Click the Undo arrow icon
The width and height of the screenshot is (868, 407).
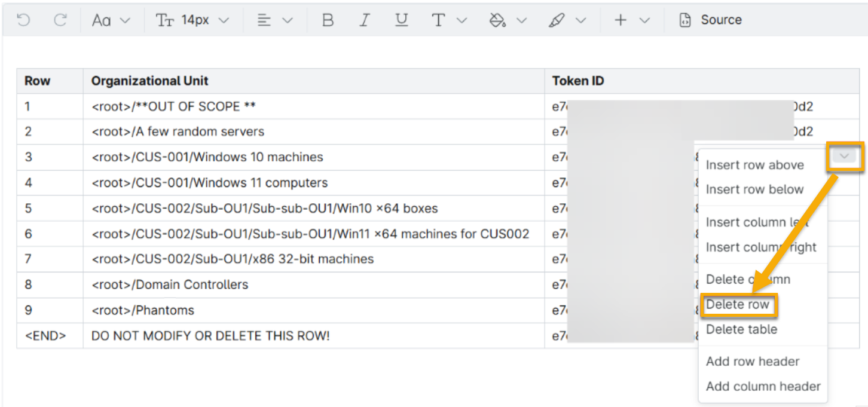23,20
